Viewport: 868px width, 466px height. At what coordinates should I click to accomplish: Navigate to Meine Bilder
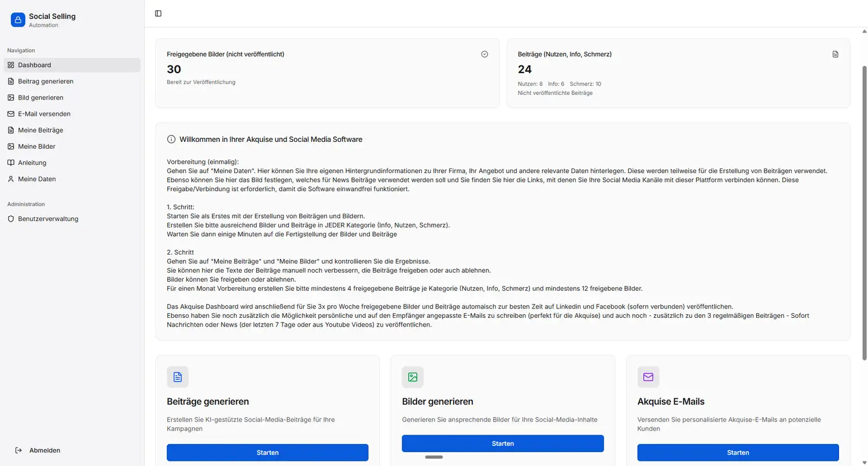pyautogui.click(x=36, y=146)
